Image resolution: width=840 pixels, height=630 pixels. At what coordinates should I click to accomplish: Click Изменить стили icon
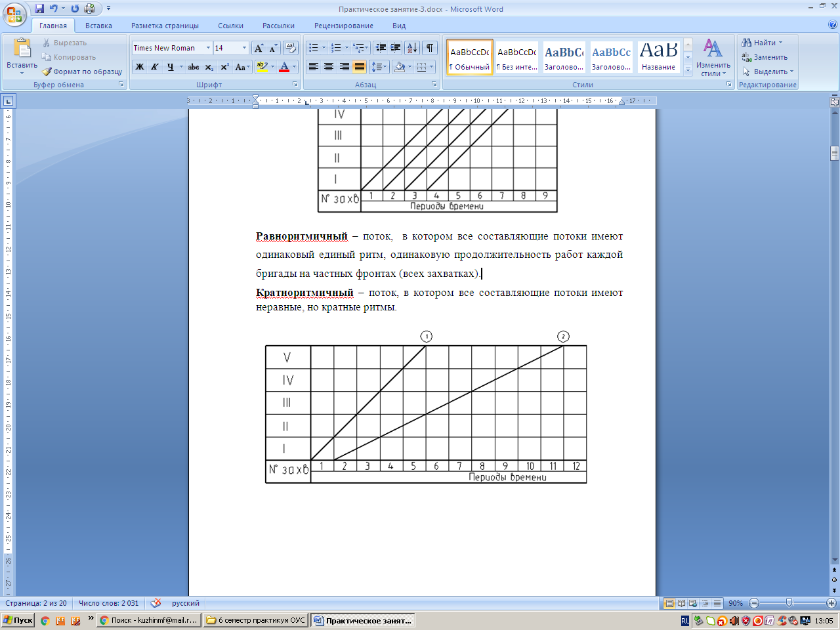(x=713, y=58)
